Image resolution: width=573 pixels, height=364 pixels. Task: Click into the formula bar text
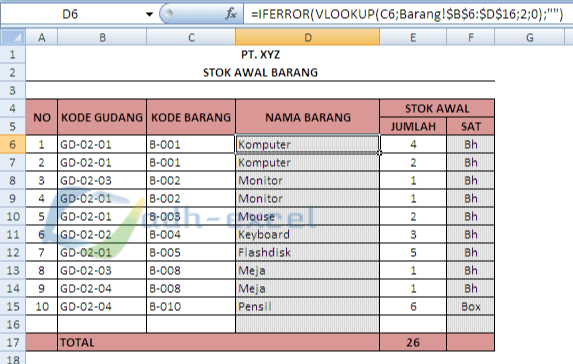[407, 15]
